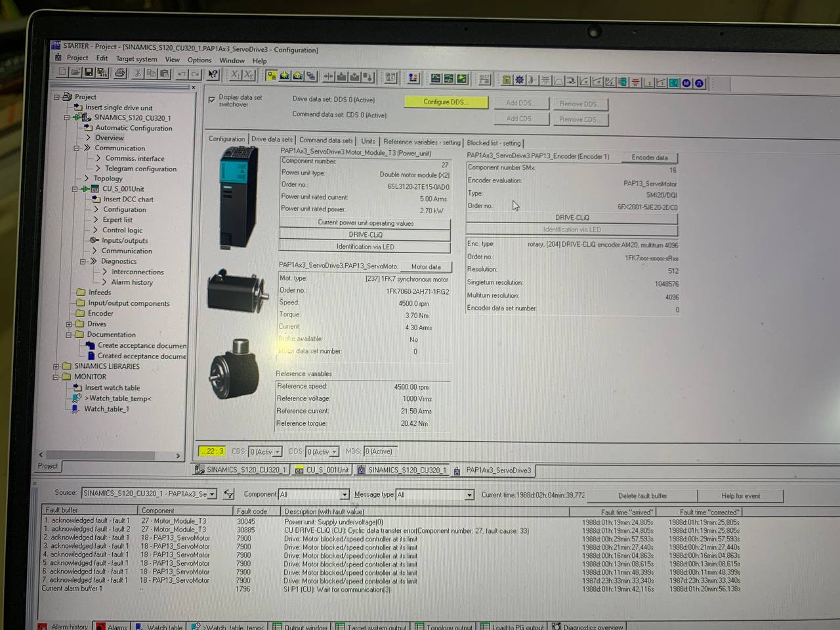Click the servo motor image
This screenshot has width=840, height=630.
click(238, 292)
